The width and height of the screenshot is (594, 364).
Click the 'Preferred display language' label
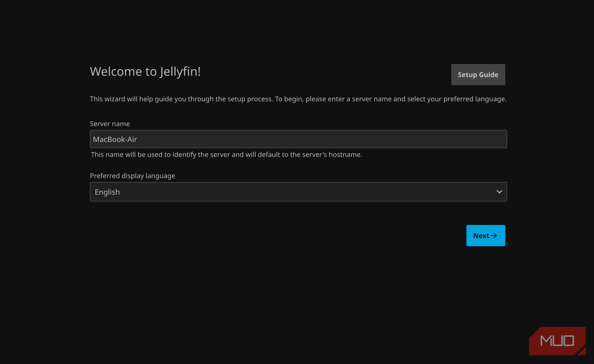coord(133,176)
